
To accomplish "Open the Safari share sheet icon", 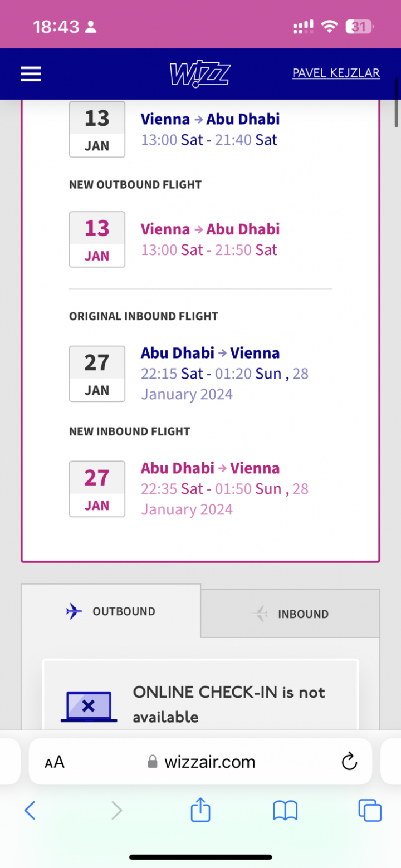I will click(200, 810).
